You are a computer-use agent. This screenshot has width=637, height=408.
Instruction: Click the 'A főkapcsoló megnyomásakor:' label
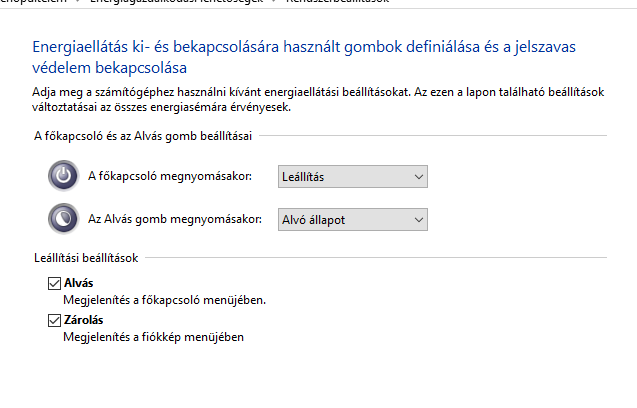click(170, 176)
